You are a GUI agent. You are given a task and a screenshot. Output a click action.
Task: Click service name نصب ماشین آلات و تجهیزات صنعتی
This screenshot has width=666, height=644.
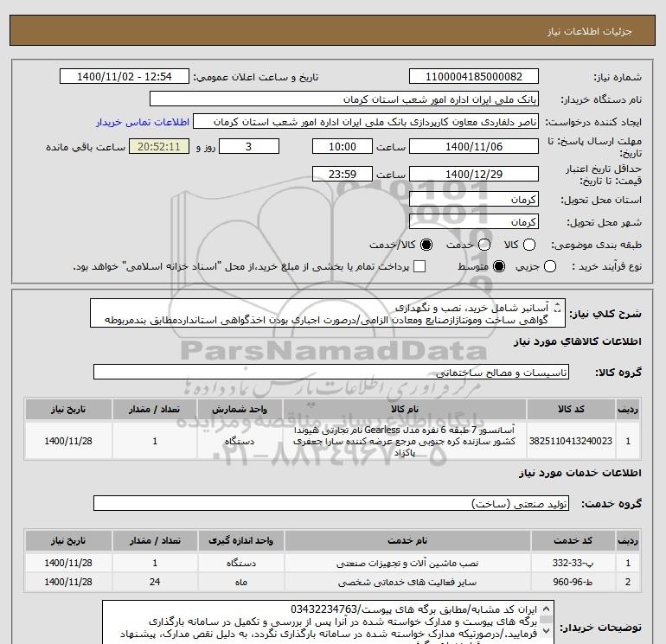[x=407, y=563]
